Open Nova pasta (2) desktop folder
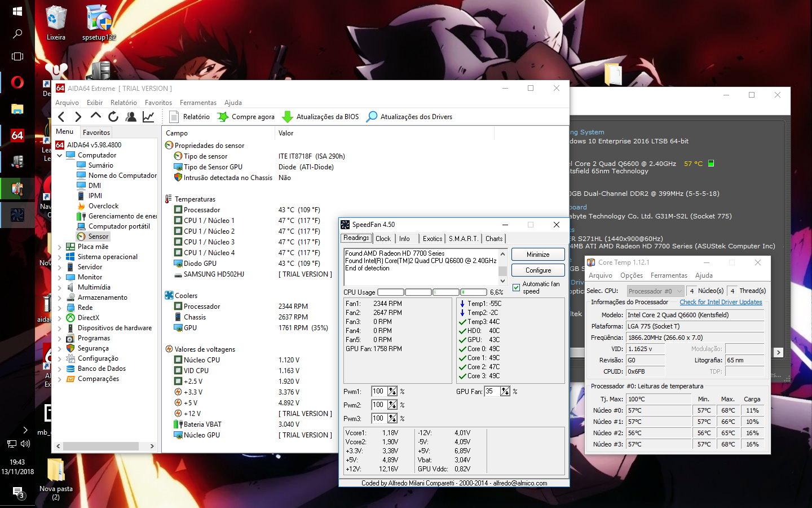812x508 pixels. coord(56,479)
